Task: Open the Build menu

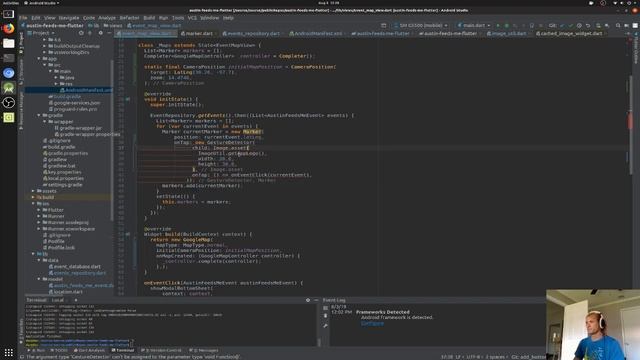Action: [x=149, y=18]
